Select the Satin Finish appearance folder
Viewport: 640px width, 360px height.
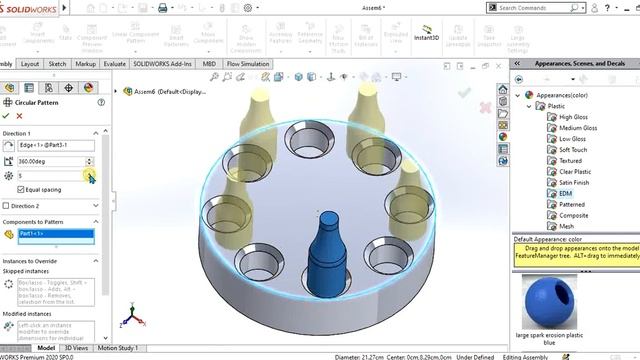pyautogui.click(x=574, y=183)
